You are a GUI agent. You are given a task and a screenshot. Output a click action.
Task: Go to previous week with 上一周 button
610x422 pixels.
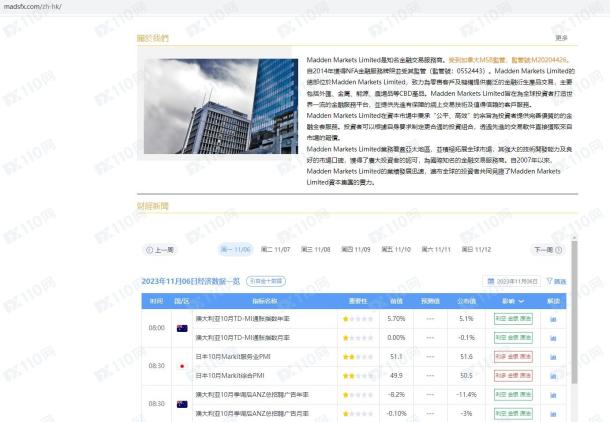pos(160,250)
